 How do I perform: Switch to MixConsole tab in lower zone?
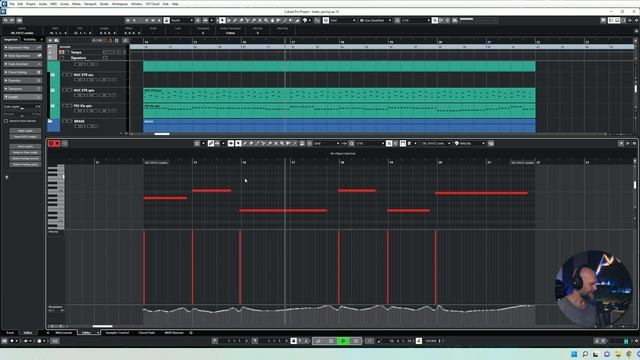[64, 333]
